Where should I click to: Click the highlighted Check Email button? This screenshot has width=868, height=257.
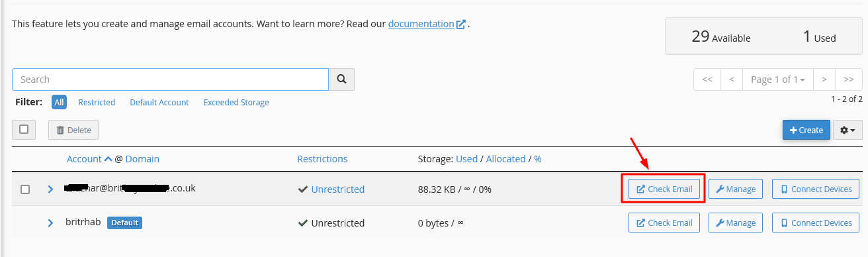(x=664, y=189)
